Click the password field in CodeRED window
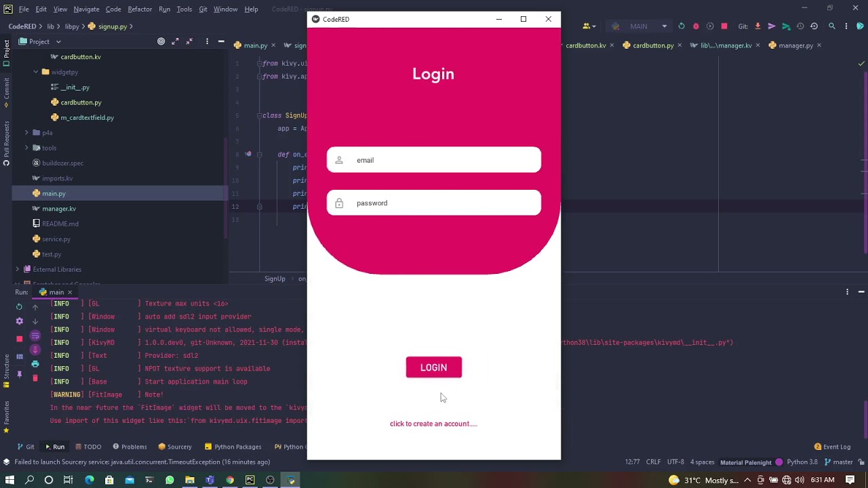 (434, 203)
